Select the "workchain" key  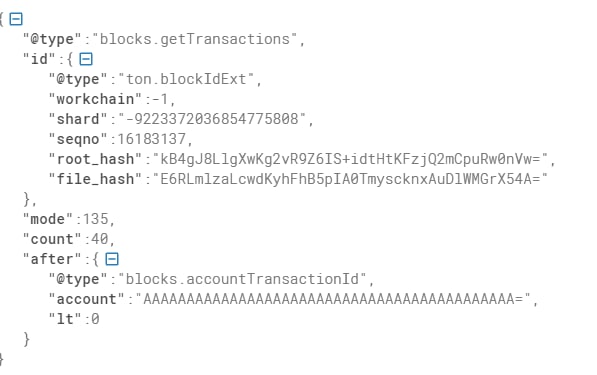(x=95, y=99)
